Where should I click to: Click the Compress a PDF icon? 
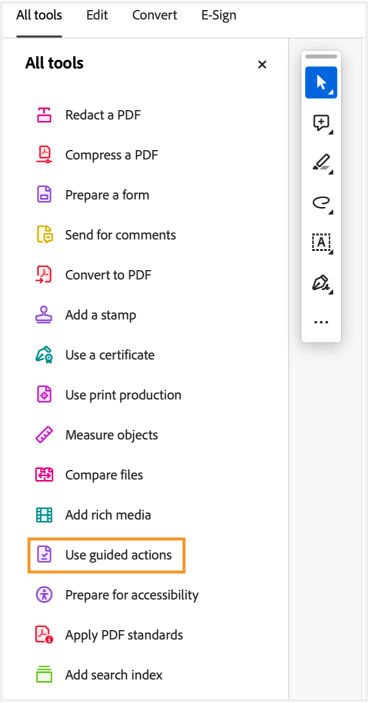click(44, 155)
